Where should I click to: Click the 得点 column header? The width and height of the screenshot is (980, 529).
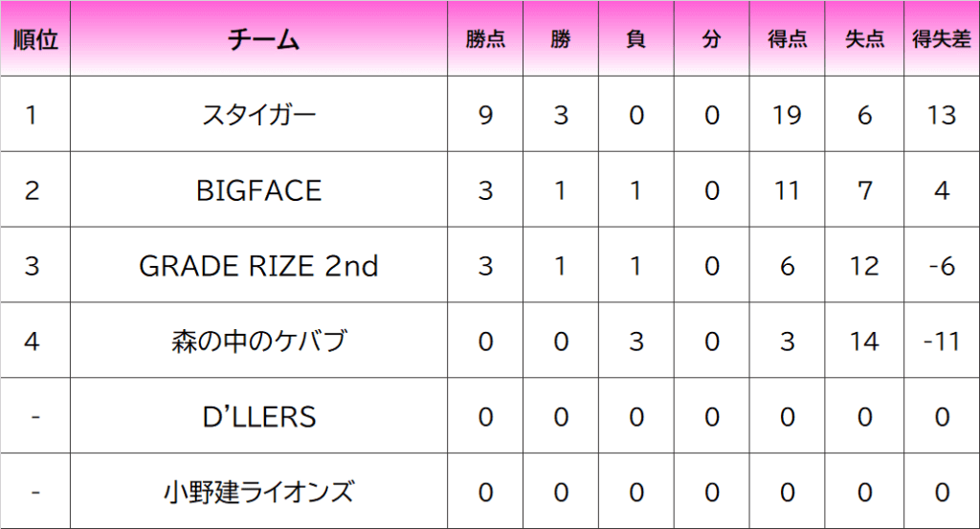click(x=787, y=38)
